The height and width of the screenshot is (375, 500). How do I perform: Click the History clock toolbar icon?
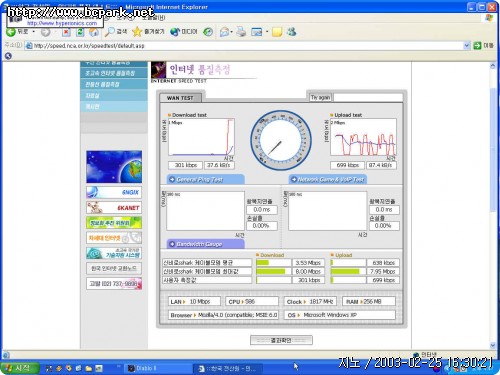pyautogui.click(x=208, y=32)
